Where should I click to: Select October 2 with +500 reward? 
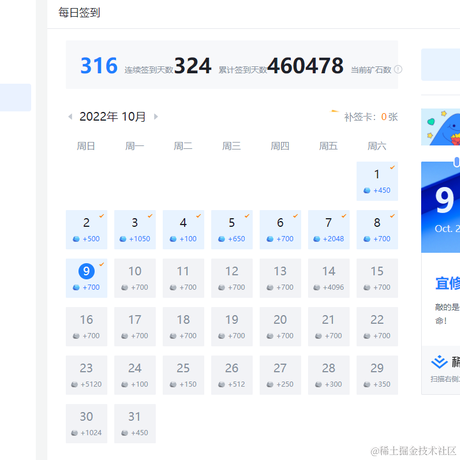pyautogui.click(x=86, y=230)
